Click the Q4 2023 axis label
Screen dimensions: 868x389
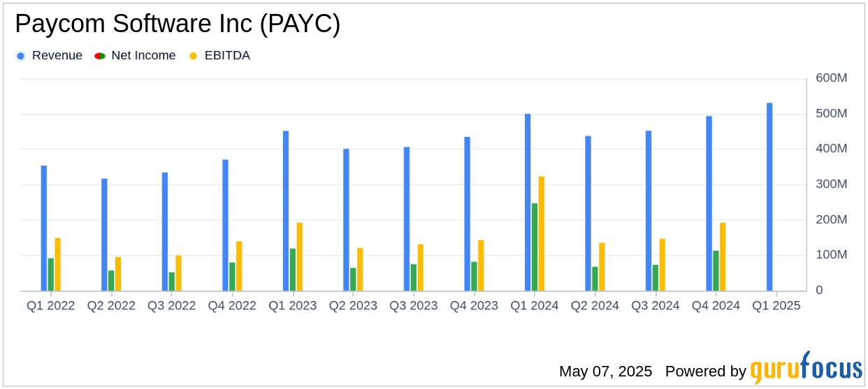click(x=474, y=306)
